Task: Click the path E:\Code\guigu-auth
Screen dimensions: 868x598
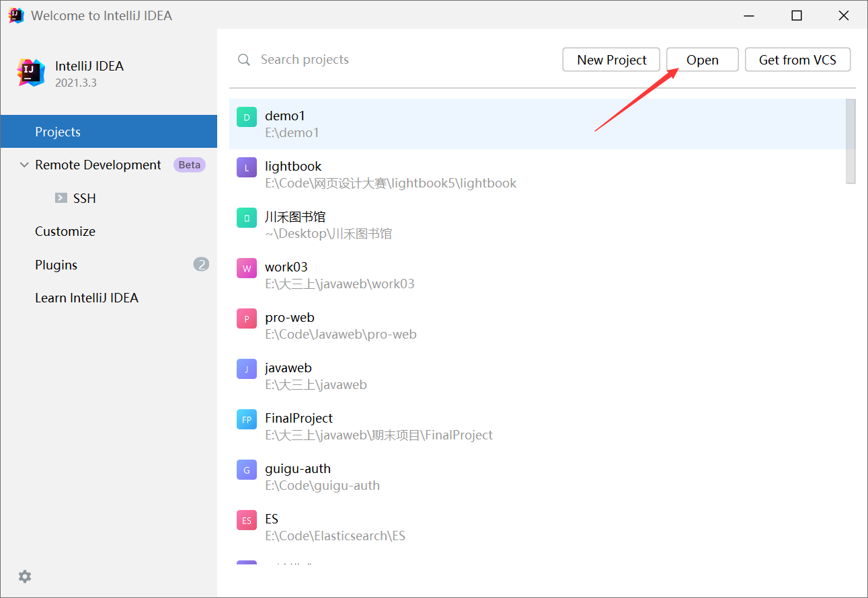Action: (x=322, y=485)
